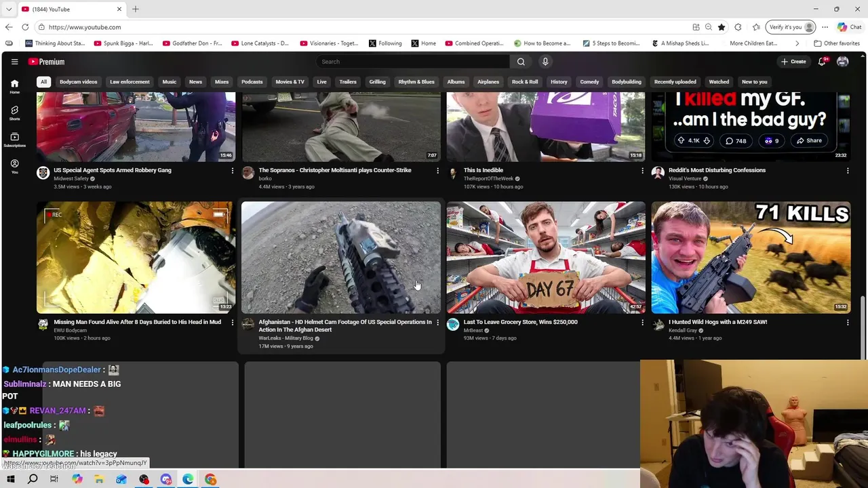
Task: Open Shorts in the sidebar
Action: [x=14, y=113]
